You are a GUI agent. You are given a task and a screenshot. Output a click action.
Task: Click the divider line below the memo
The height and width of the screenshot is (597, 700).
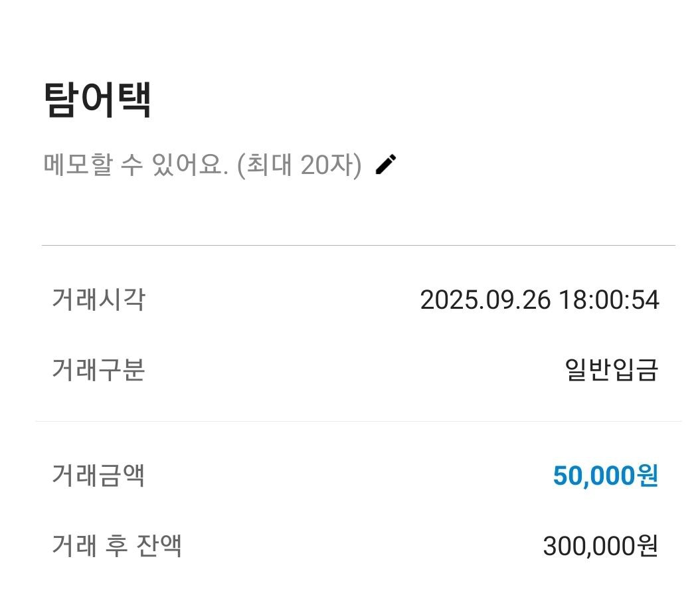pyautogui.click(x=359, y=246)
